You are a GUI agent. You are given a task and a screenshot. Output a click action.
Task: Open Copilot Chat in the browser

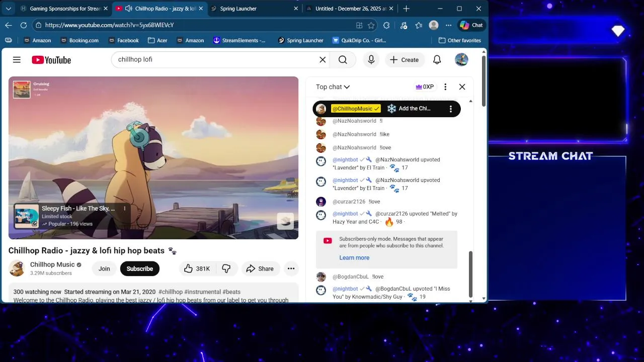(x=471, y=25)
